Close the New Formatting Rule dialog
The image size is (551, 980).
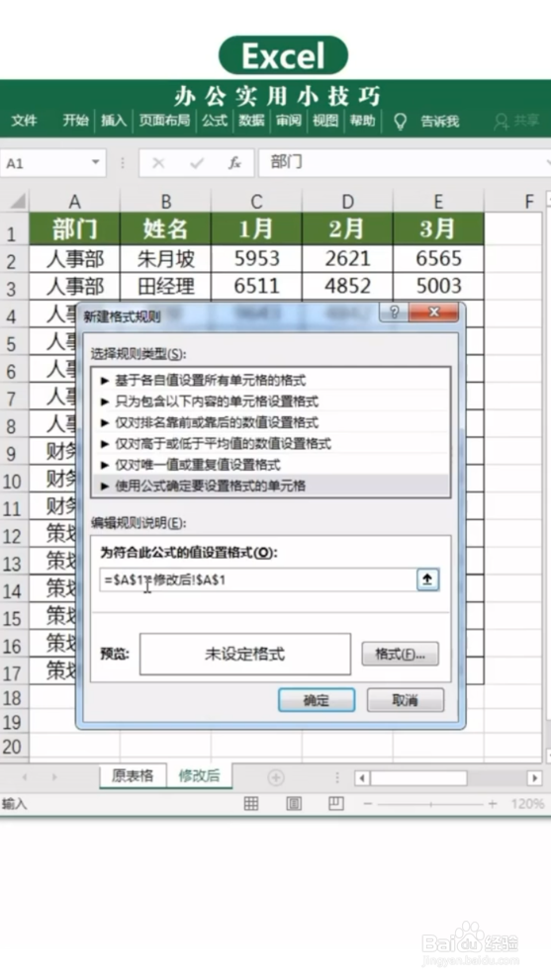(x=433, y=312)
